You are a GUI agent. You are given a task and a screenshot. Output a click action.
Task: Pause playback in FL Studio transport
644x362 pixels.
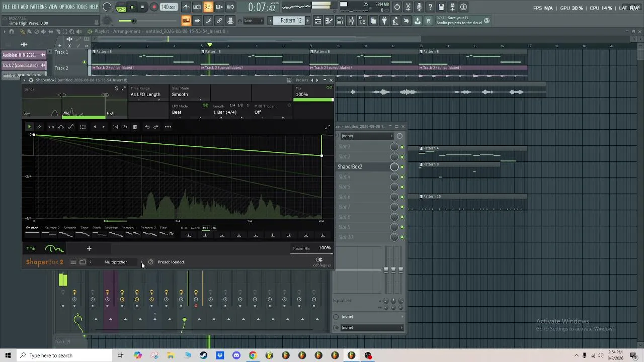[x=132, y=7]
